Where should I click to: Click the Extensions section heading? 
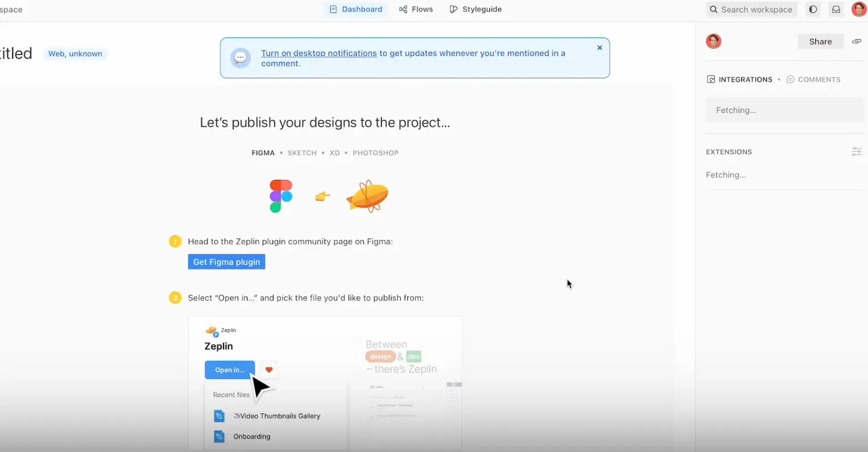coord(729,151)
